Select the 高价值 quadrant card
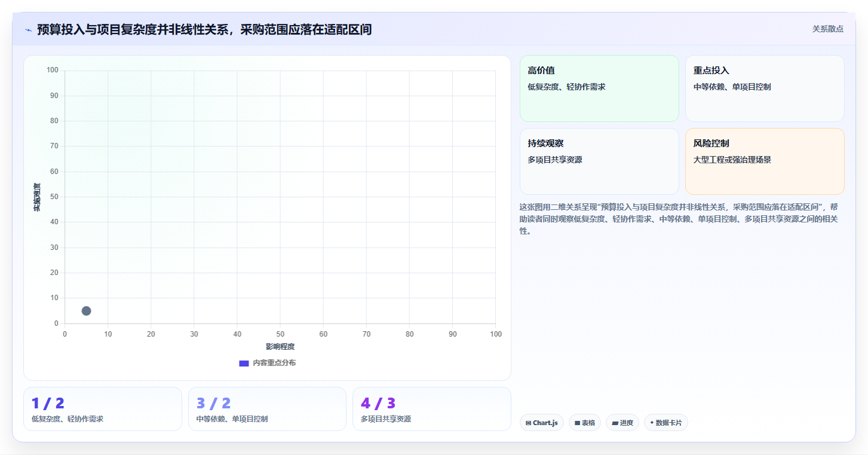Viewport: 868px width, 455px height. click(599, 88)
